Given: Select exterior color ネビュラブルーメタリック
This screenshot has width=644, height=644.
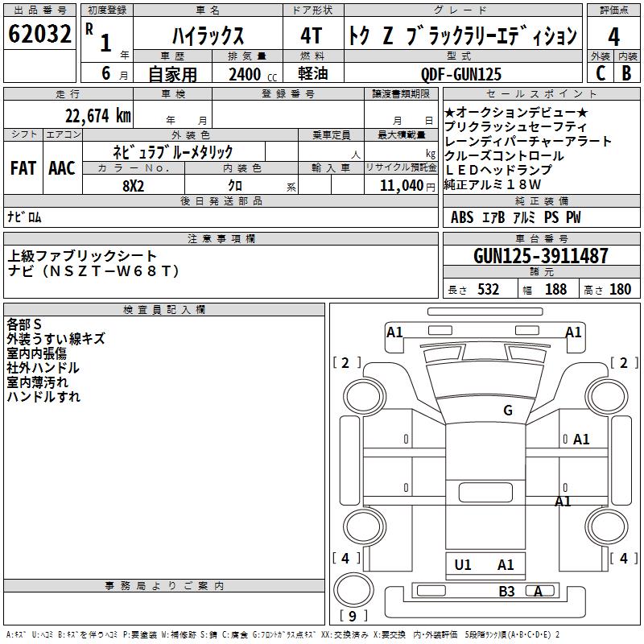Looking at the screenshot, I should tap(173, 152).
